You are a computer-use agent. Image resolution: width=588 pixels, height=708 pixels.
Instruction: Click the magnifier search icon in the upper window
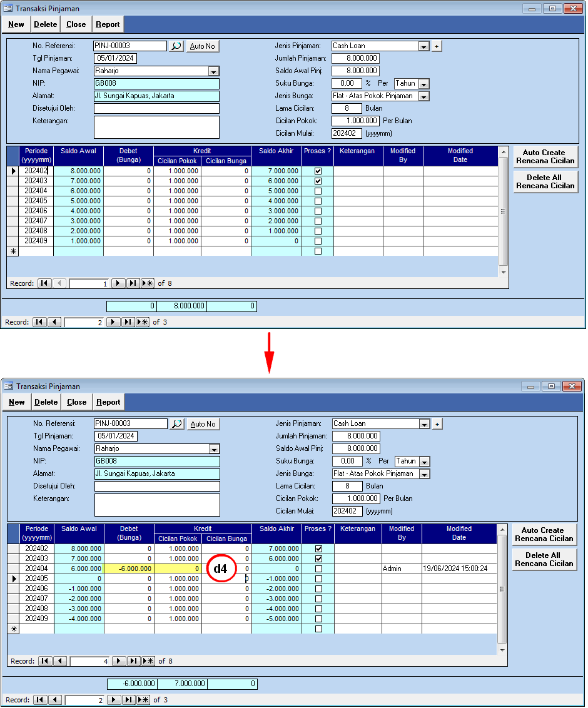click(x=176, y=46)
